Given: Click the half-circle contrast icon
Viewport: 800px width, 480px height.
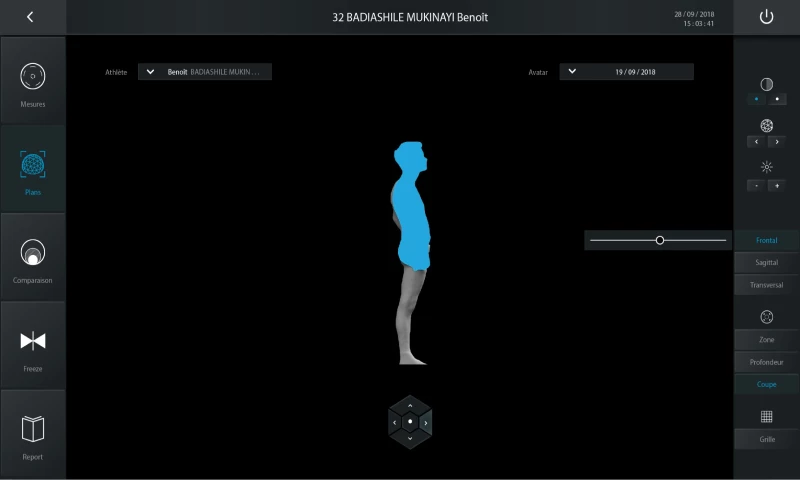Looking at the screenshot, I should click(x=766, y=84).
